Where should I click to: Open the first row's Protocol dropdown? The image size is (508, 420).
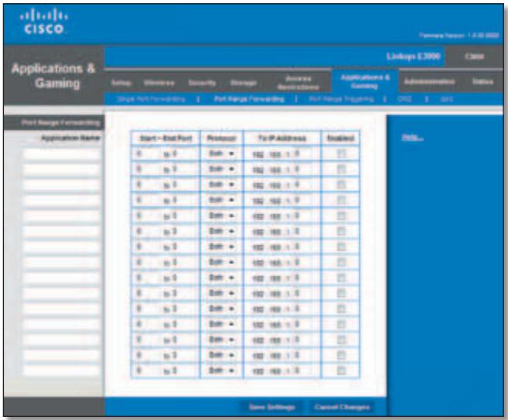point(222,154)
